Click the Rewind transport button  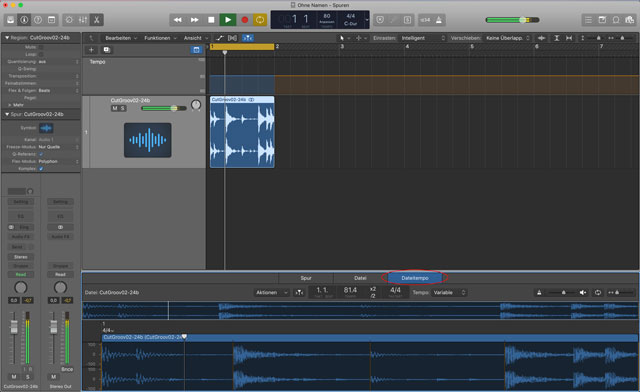(178, 20)
